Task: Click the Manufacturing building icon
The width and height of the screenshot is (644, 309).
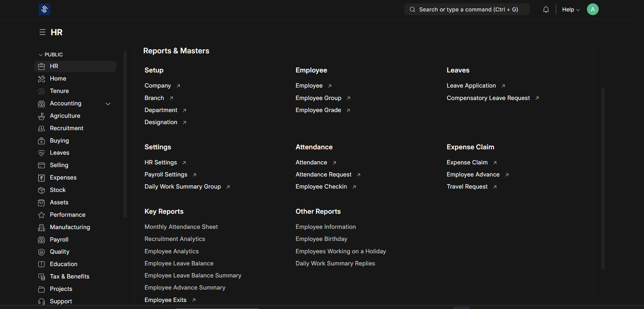Action: point(42,227)
